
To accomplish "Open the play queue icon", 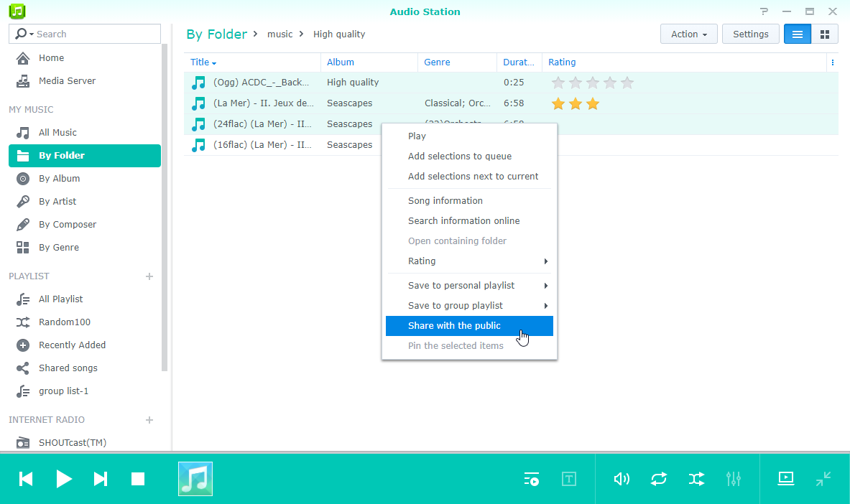I will 531,479.
